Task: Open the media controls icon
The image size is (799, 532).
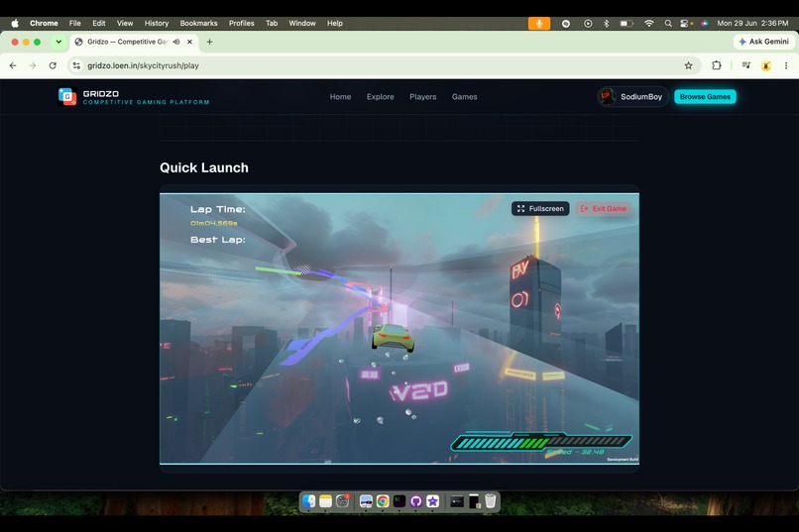Action: (x=746, y=65)
